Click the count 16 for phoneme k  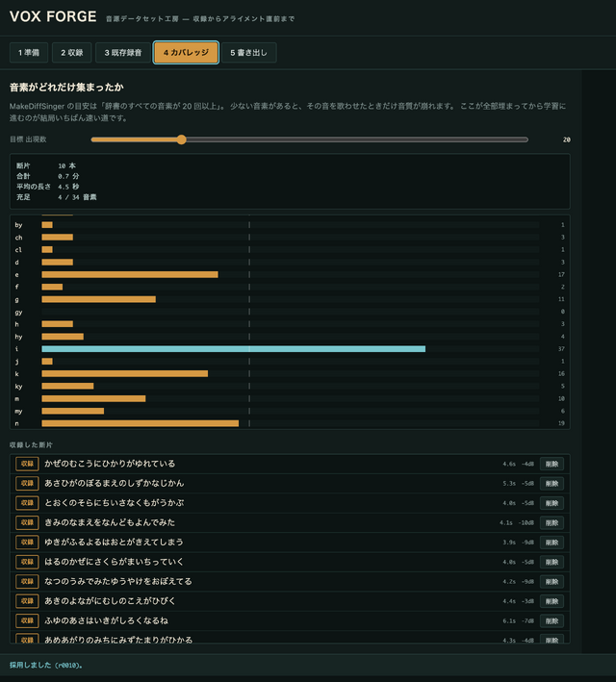coord(561,373)
